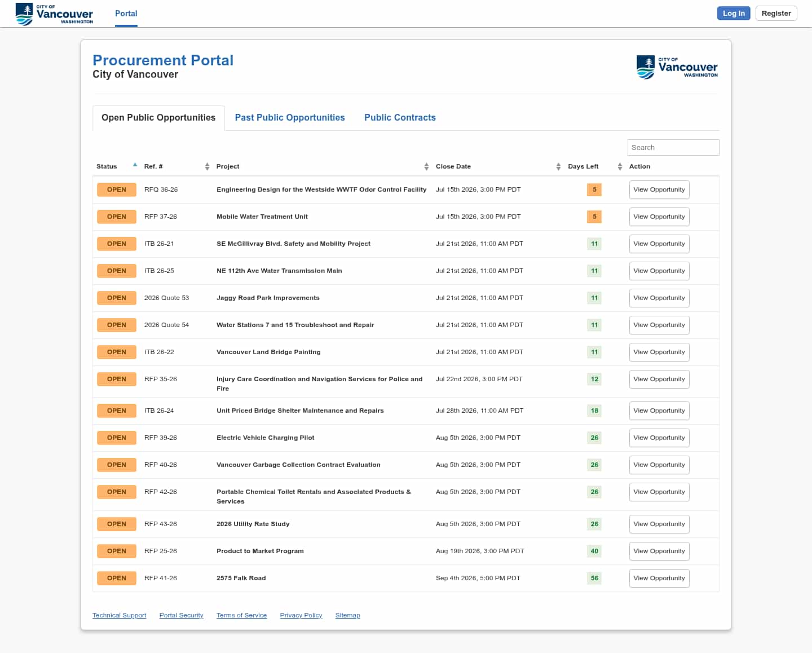Switch to Past Public Opportunities tab

pyautogui.click(x=290, y=117)
